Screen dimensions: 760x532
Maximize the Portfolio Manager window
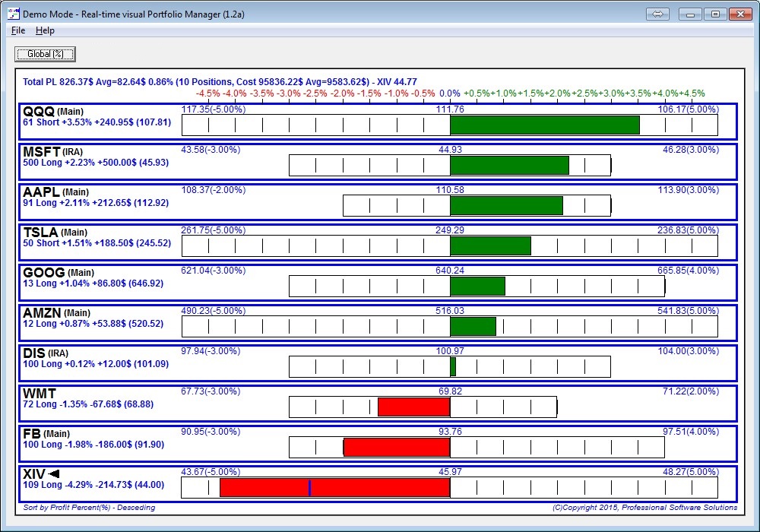[715, 14]
